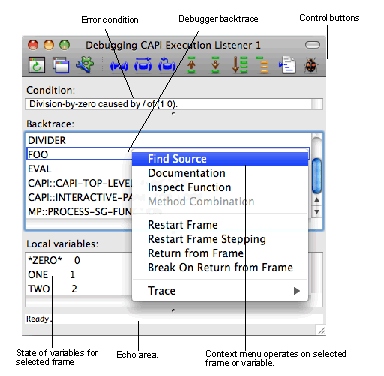The image size is (384, 376).
Task: Click the first blue restart toolbar icon
Action: coord(119,66)
